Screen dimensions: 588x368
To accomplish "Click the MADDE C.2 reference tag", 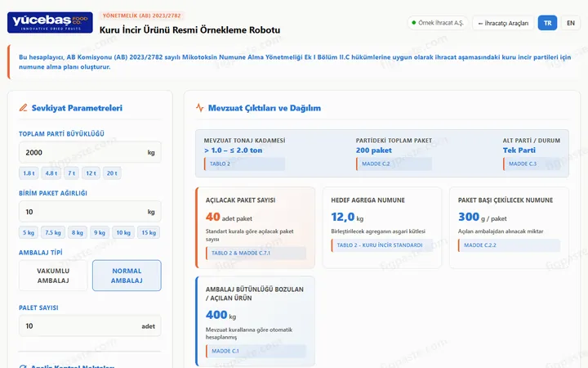I will [x=394, y=164].
